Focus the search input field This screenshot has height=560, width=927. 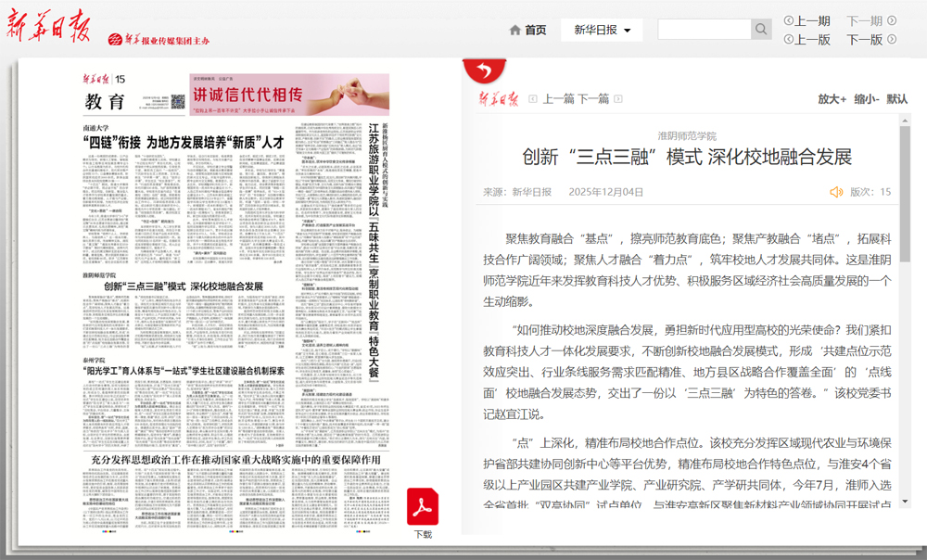pyautogui.click(x=704, y=30)
